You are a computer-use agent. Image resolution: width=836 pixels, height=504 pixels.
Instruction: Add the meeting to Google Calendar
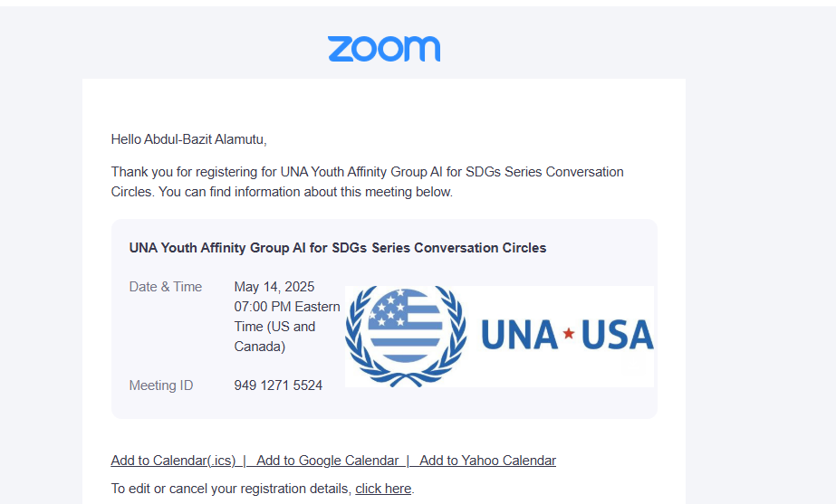coord(327,461)
